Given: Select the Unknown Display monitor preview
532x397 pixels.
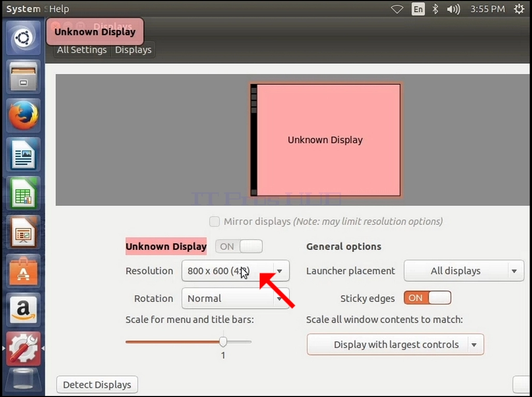Looking at the screenshot, I should pos(326,140).
